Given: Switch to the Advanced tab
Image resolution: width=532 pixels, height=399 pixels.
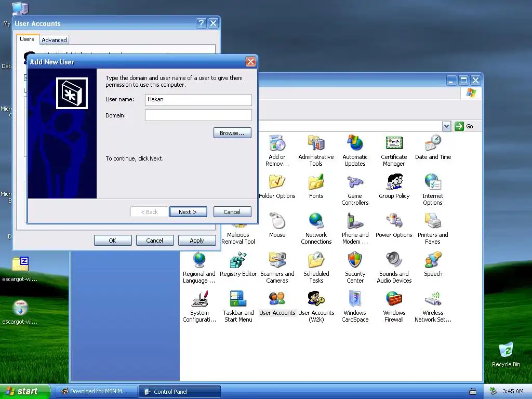Looking at the screenshot, I should 54,39.
